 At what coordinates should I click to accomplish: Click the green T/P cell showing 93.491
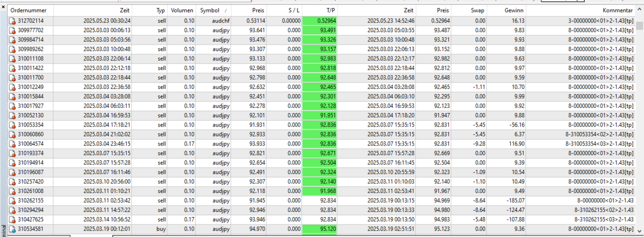(320, 30)
